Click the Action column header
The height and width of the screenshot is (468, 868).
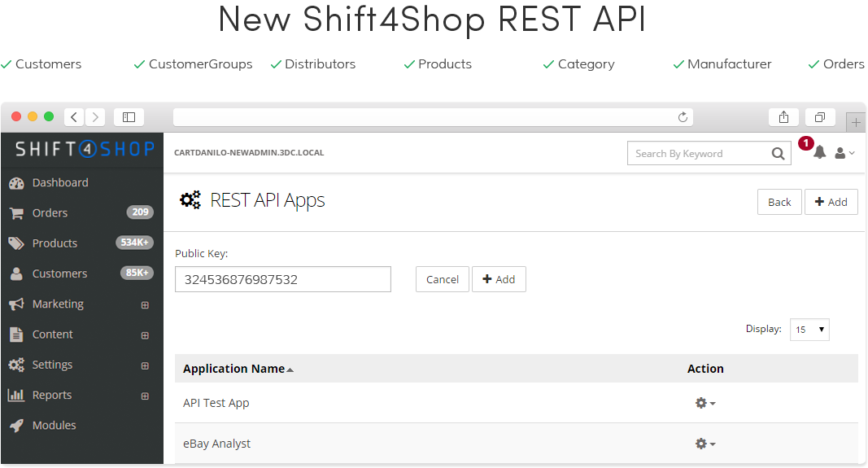[705, 369]
